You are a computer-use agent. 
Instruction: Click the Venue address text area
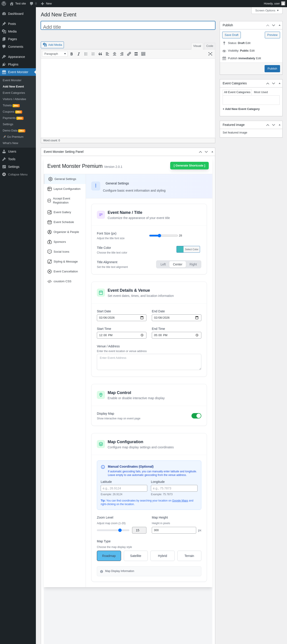tap(149, 362)
